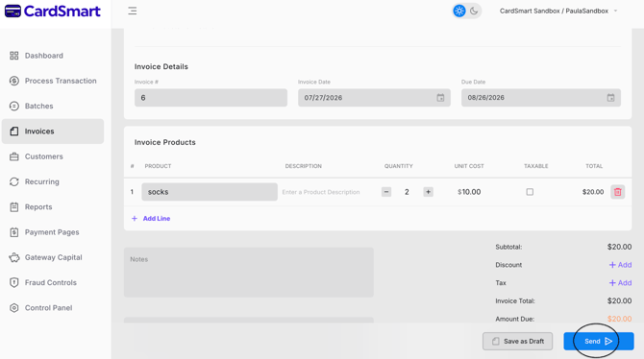Open the Due Date calendar picker
The width and height of the screenshot is (644, 359).
tap(610, 98)
